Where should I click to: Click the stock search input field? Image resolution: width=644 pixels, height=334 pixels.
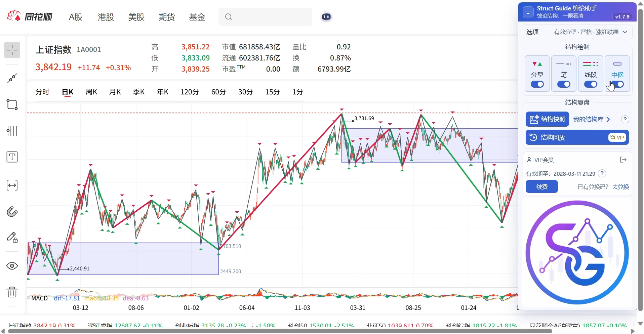pyautogui.click(x=265, y=17)
